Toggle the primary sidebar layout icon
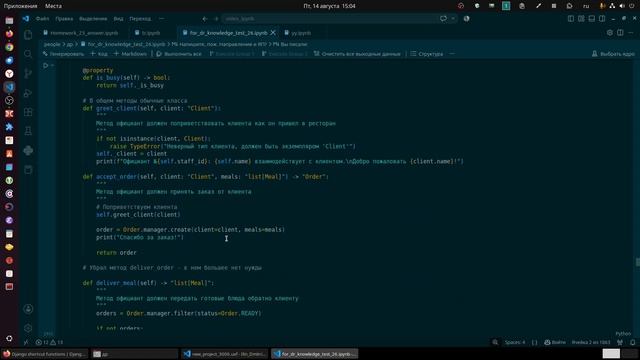The image size is (640, 360). pyautogui.click(x=571, y=19)
